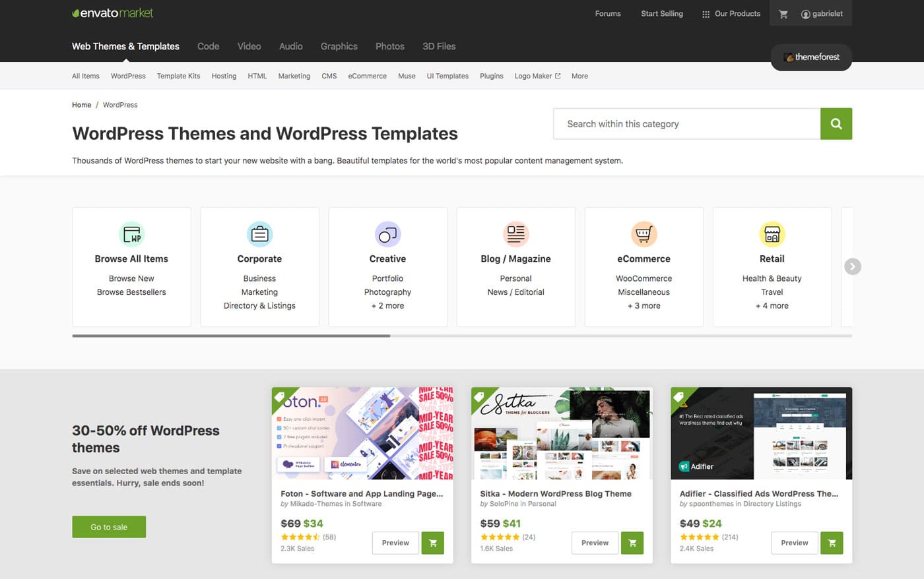Image resolution: width=924 pixels, height=579 pixels.
Task: Open the Sitka - Modern WordPress Blog Theme title
Action: (556, 493)
